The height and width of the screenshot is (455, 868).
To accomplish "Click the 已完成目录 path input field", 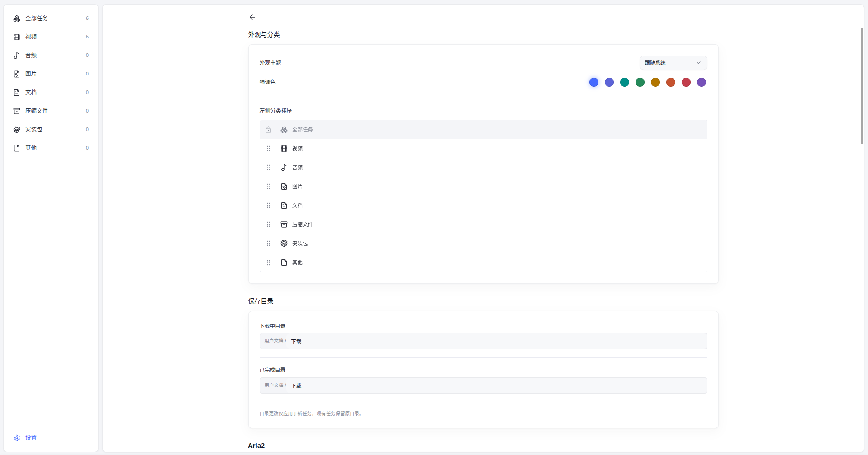I will click(x=483, y=385).
